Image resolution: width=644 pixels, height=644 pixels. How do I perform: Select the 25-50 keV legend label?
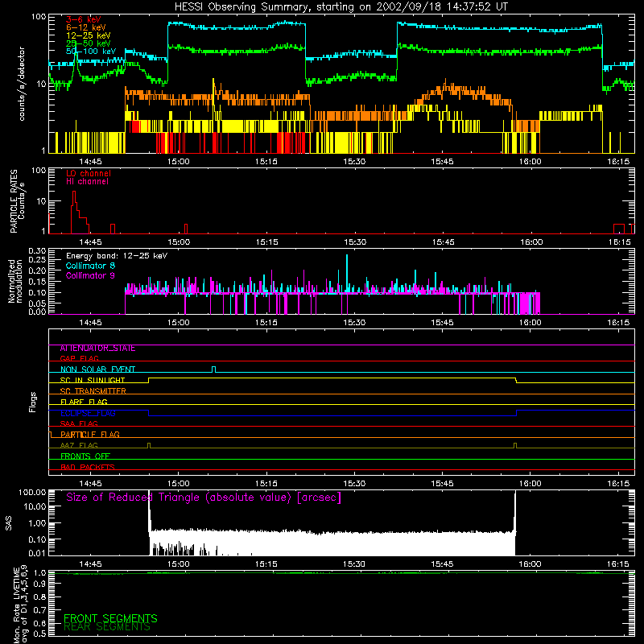click(89, 43)
